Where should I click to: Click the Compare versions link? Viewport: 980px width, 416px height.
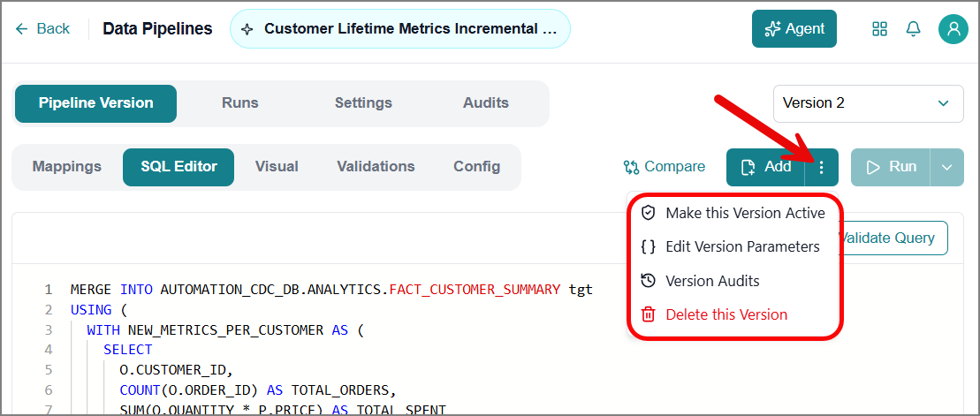pyautogui.click(x=665, y=167)
